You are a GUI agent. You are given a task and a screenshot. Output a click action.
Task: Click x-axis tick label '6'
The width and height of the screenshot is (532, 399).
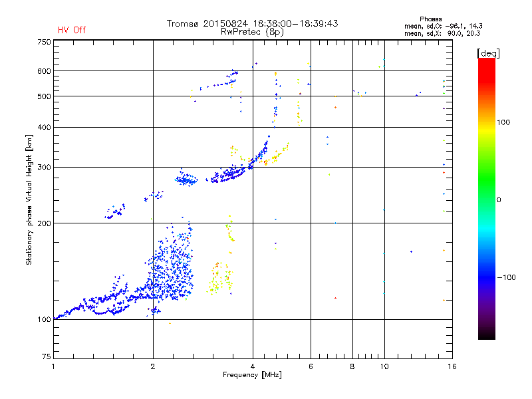311,366
